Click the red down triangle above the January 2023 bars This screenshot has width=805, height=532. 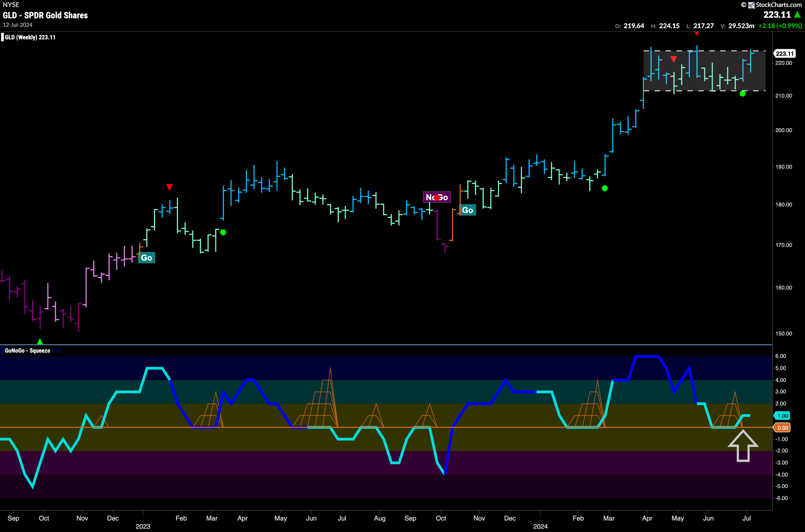pos(169,187)
